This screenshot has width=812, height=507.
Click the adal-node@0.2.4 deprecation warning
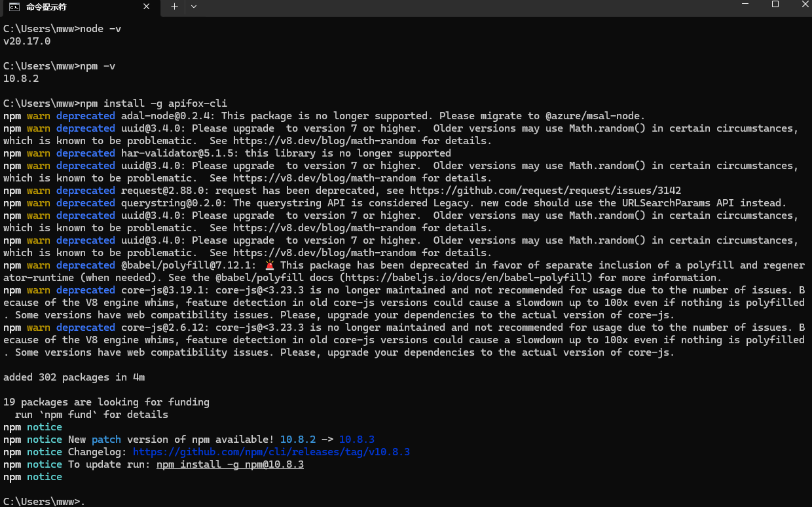(x=324, y=116)
